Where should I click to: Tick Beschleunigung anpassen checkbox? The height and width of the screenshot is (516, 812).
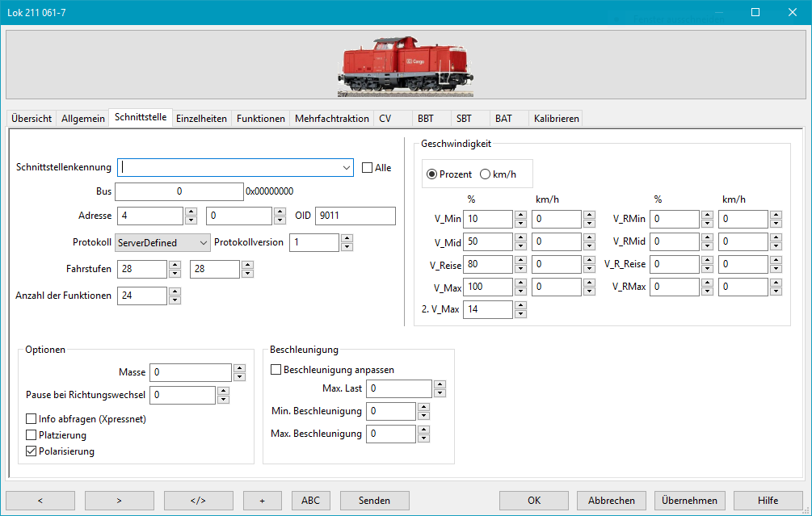click(276, 370)
